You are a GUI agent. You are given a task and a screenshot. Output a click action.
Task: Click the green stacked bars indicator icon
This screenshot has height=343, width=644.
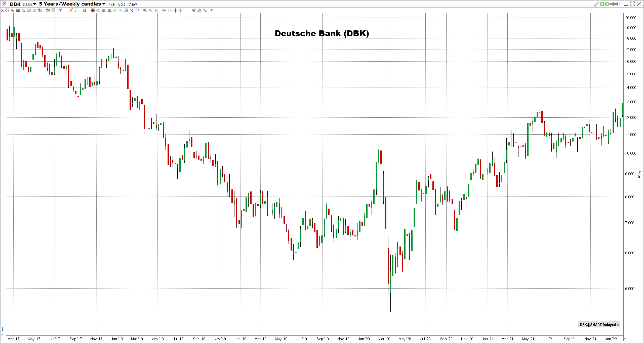[126, 10]
